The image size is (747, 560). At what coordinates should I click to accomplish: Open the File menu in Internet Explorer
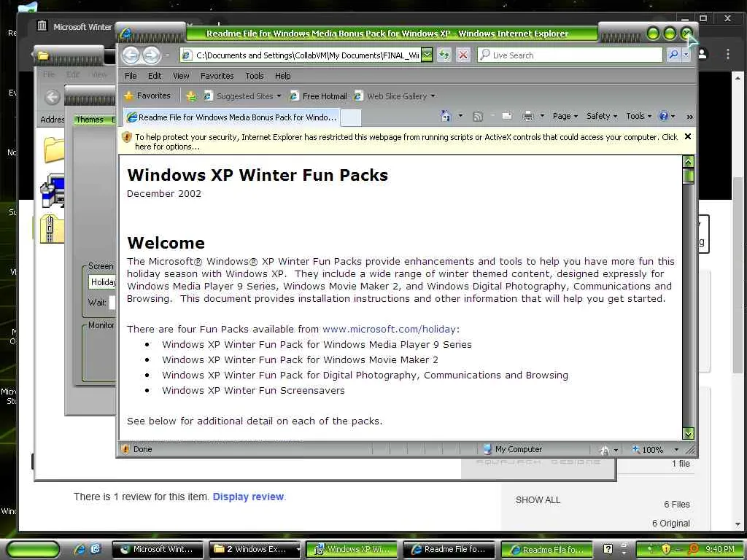click(131, 76)
